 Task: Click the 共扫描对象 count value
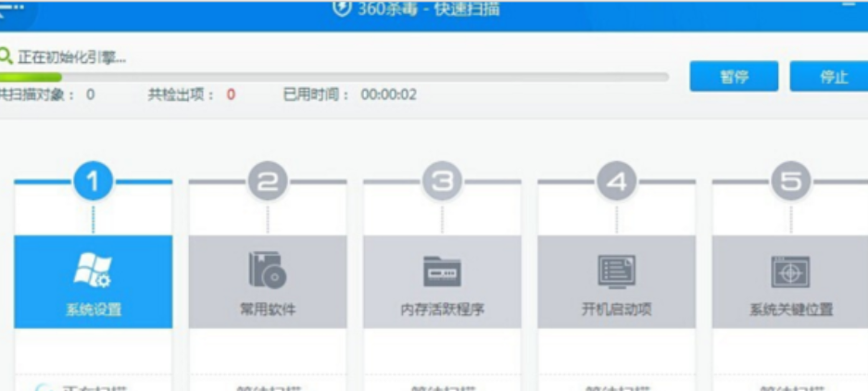click(90, 95)
